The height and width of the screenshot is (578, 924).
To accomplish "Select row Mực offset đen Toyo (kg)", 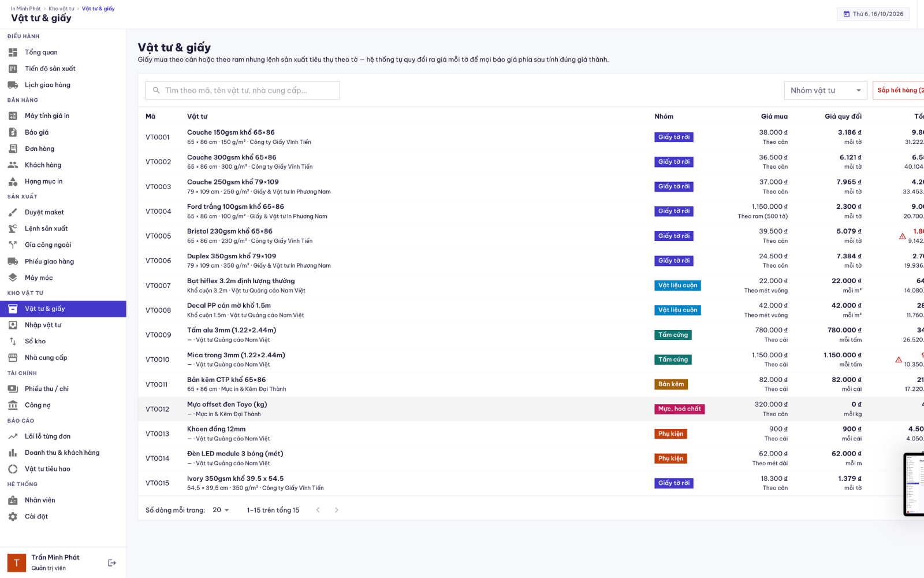I will pyautogui.click(x=531, y=409).
